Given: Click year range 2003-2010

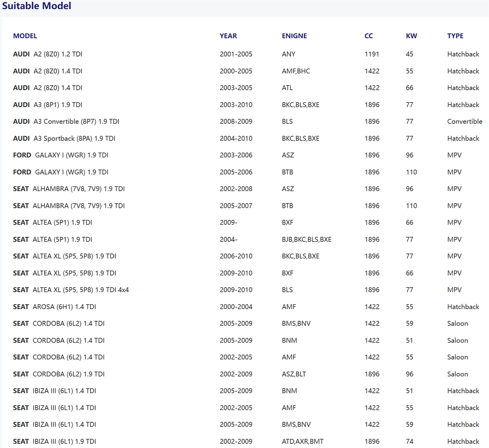Looking at the screenshot, I should 236,105.
